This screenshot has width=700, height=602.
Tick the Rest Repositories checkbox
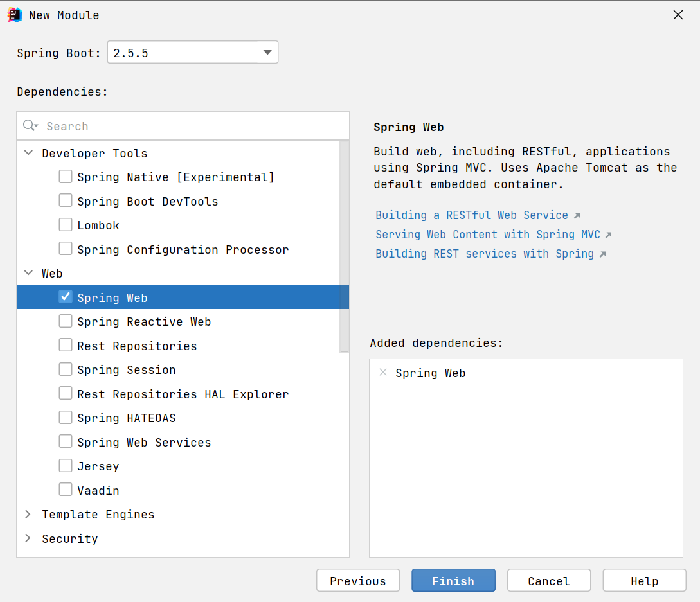tap(66, 346)
